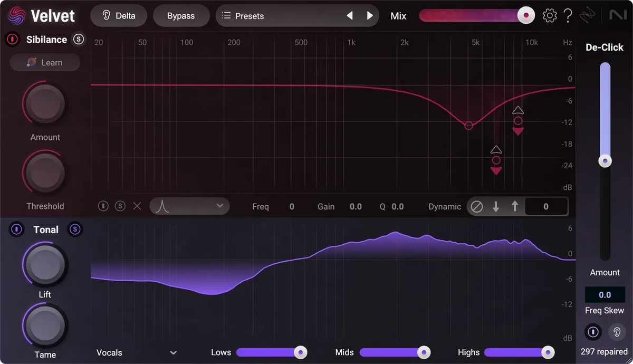Enable upward dynamic mode for the EQ band
The image size is (633, 364).
(515, 206)
